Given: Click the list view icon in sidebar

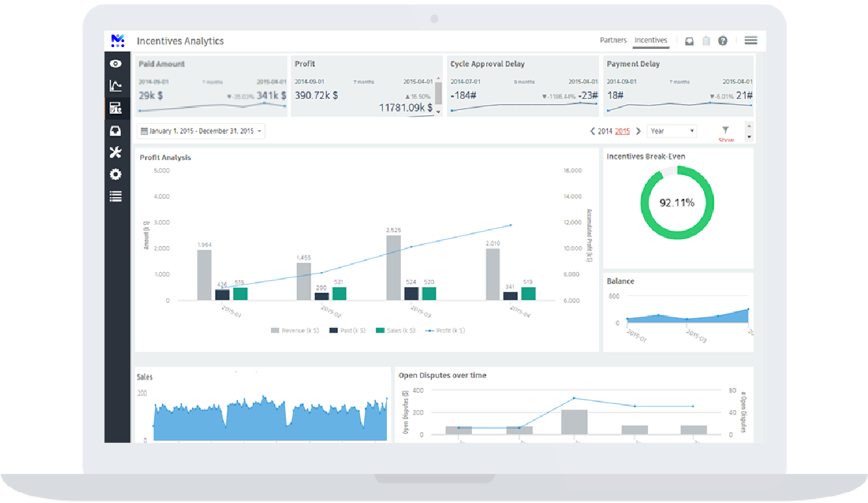Looking at the screenshot, I should (x=115, y=196).
